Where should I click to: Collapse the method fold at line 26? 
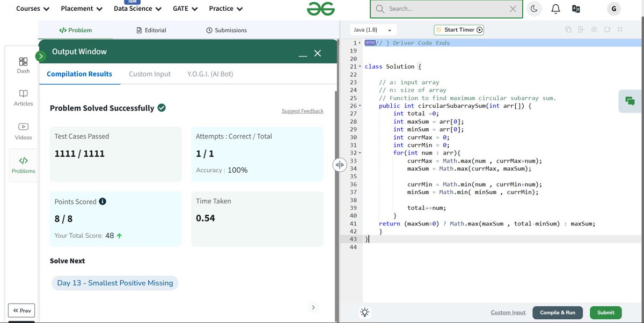click(360, 106)
